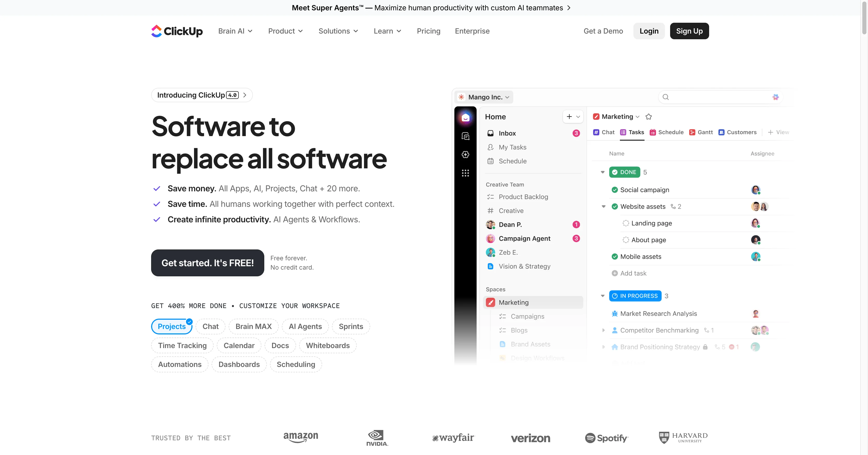Open the Pricing link
This screenshot has width=868, height=455.
pos(429,31)
